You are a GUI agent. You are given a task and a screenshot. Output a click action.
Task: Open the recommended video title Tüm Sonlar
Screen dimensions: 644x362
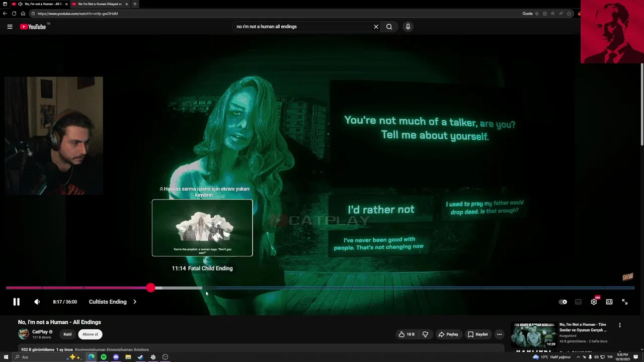[584, 327]
